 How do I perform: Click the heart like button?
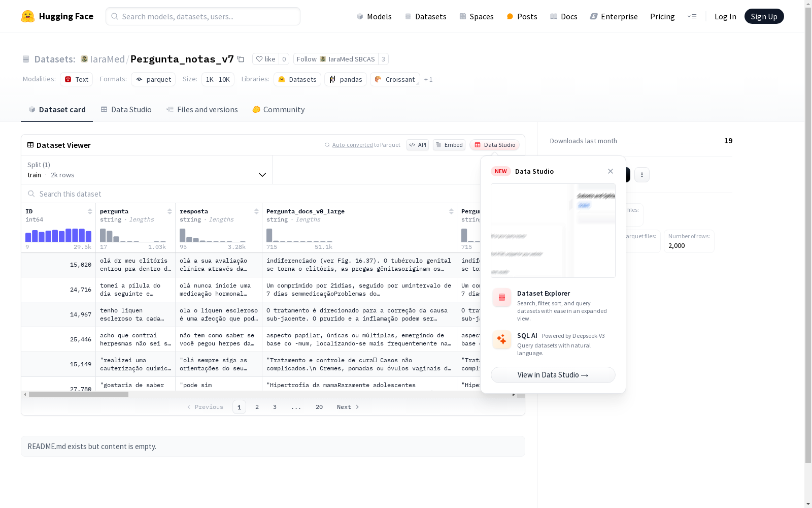(x=265, y=59)
